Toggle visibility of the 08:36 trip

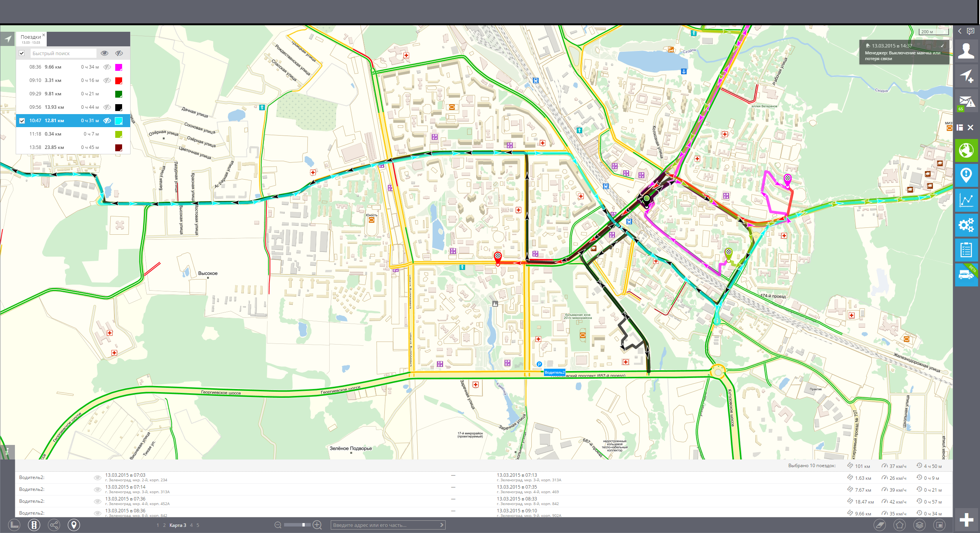(x=107, y=67)
